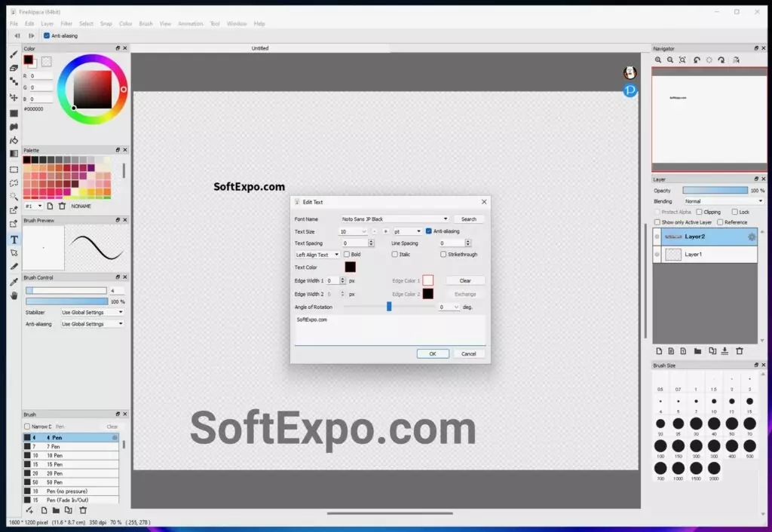Open the Animation menu

(191, 23)
